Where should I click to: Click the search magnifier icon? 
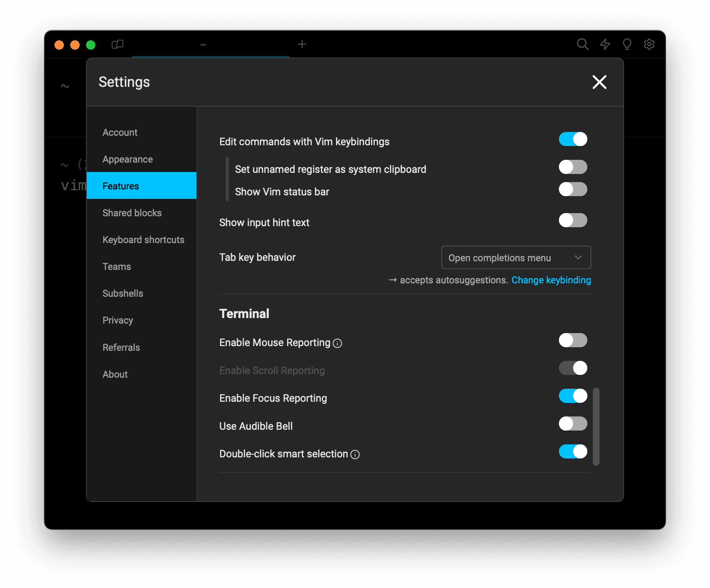click(x=583, y=44)
